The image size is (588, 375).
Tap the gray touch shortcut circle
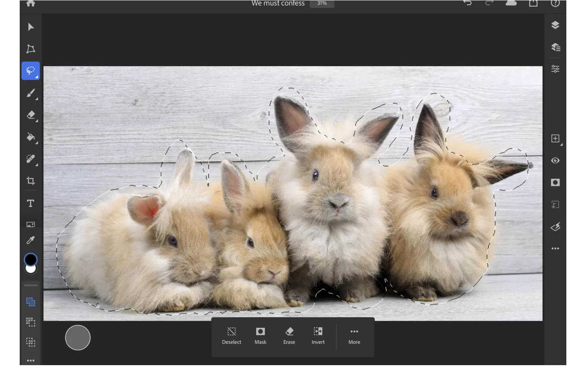click(x=78, y=338)
